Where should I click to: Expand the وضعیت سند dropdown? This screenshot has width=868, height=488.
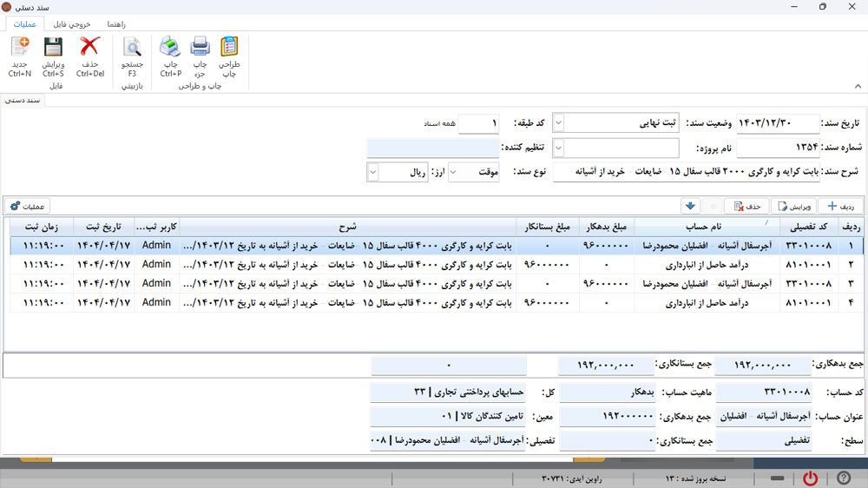tap(559, 124)
